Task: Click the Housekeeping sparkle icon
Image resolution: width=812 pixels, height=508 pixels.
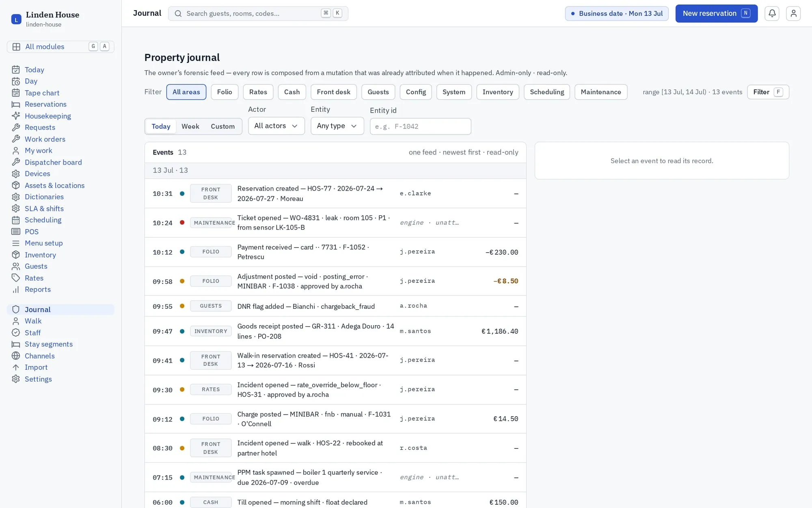Action: (x=16, y=116)
